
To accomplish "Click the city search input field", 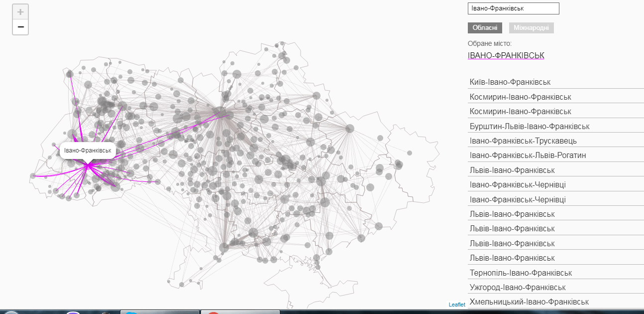I will tap(514, 8).
